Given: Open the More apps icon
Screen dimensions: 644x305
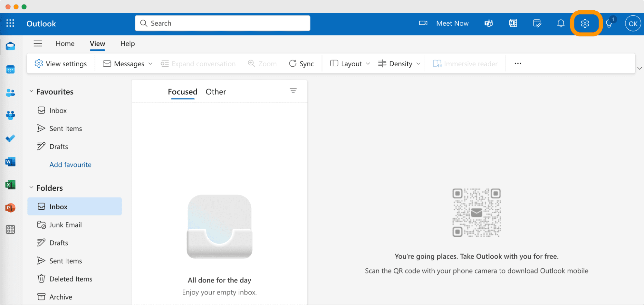Looking at the screenshot, I should tap(10, 229).
